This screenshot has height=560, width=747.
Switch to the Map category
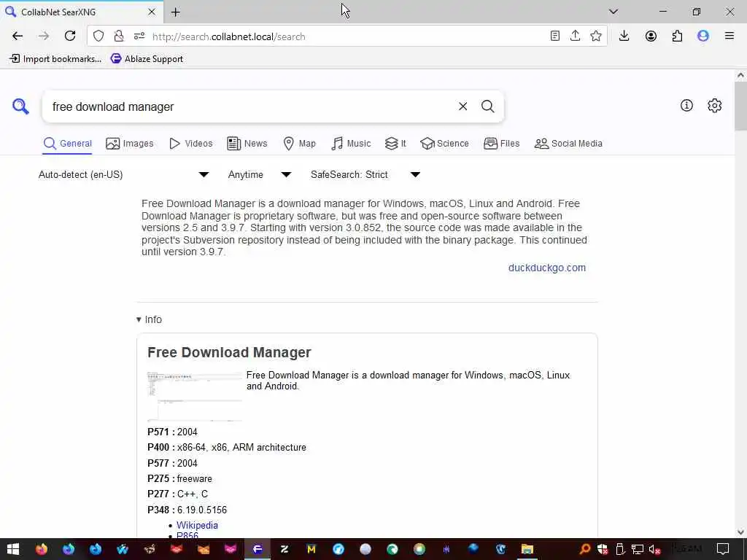[300, 144]
